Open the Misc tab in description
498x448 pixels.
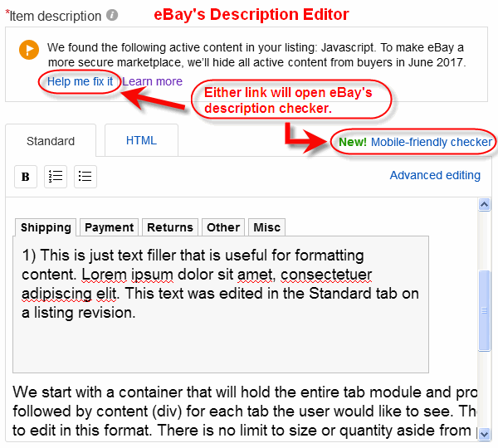pyautogui.click(x=266, y=227)
